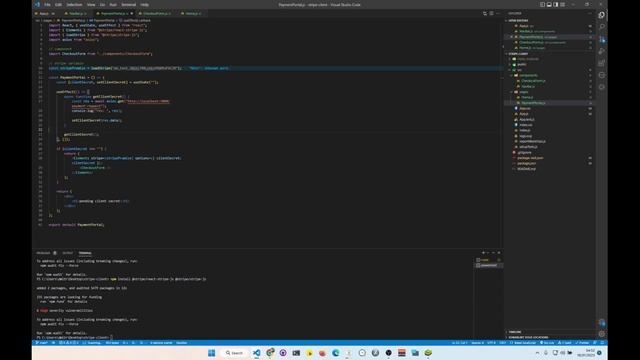Open the Extensions view

point(602,63)
